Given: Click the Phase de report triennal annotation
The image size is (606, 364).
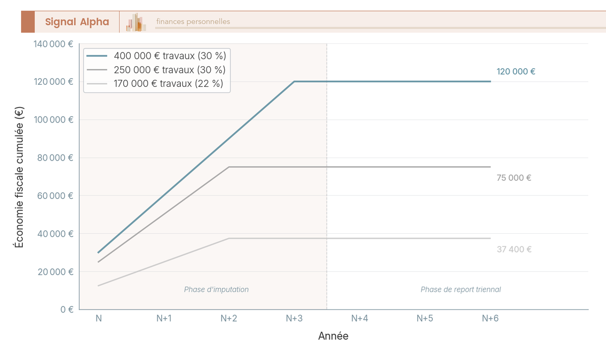Looking at the screenshot, I should click(x=461, y=290).
